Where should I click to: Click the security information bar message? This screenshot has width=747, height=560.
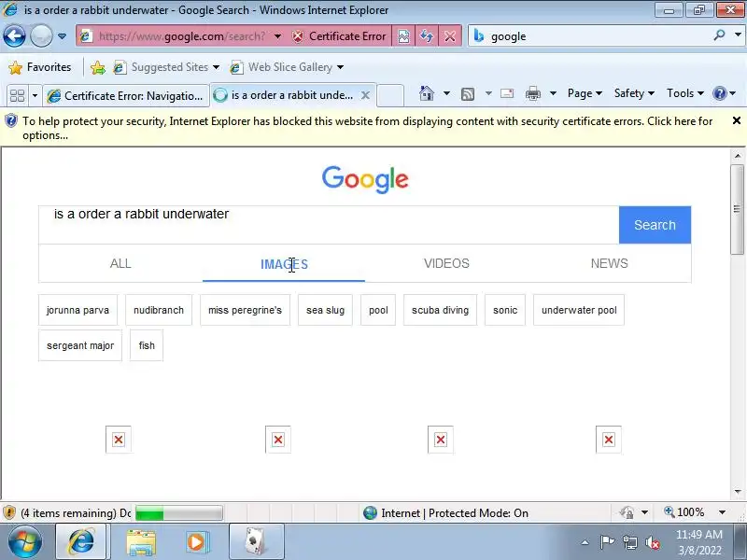[x=367, y=128]
